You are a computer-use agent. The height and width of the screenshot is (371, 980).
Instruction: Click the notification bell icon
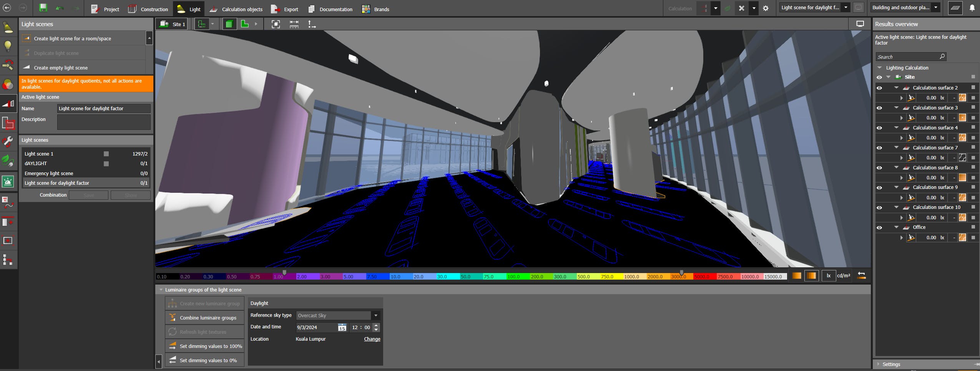tap(972, 8)
